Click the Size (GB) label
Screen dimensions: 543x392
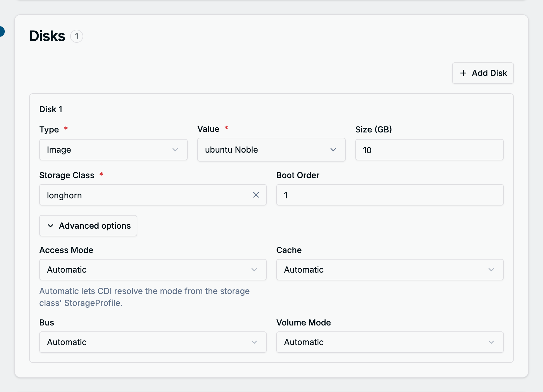[x=374, y=129]
